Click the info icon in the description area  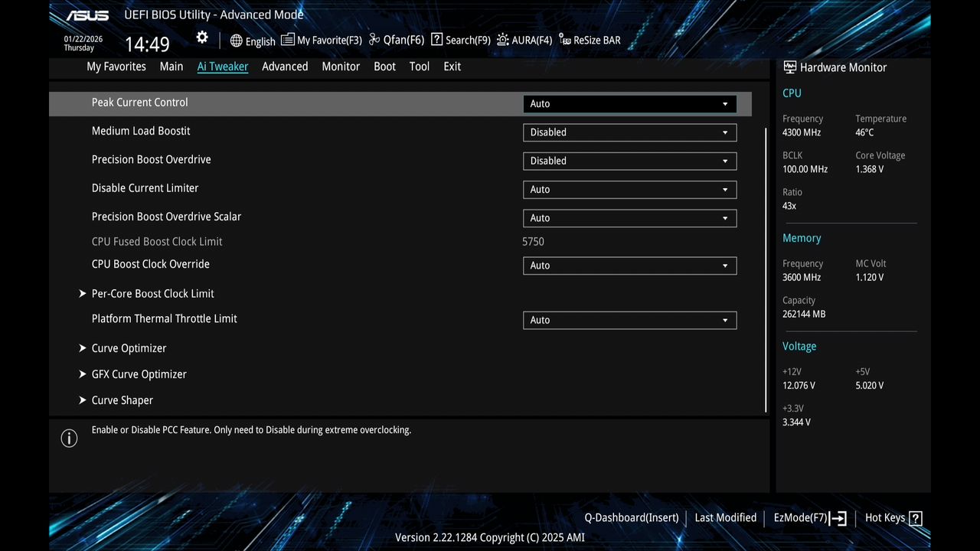click(x=69, y=438)
